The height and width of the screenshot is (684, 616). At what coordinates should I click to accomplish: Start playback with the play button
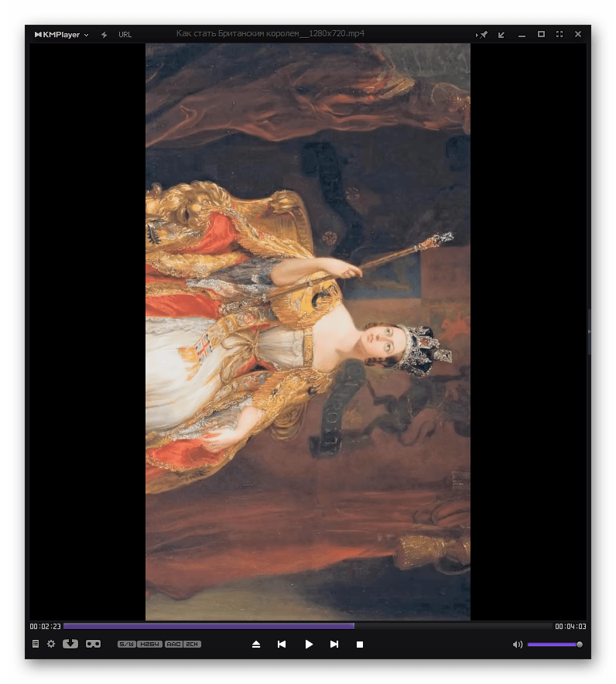[x=309, y=645]
